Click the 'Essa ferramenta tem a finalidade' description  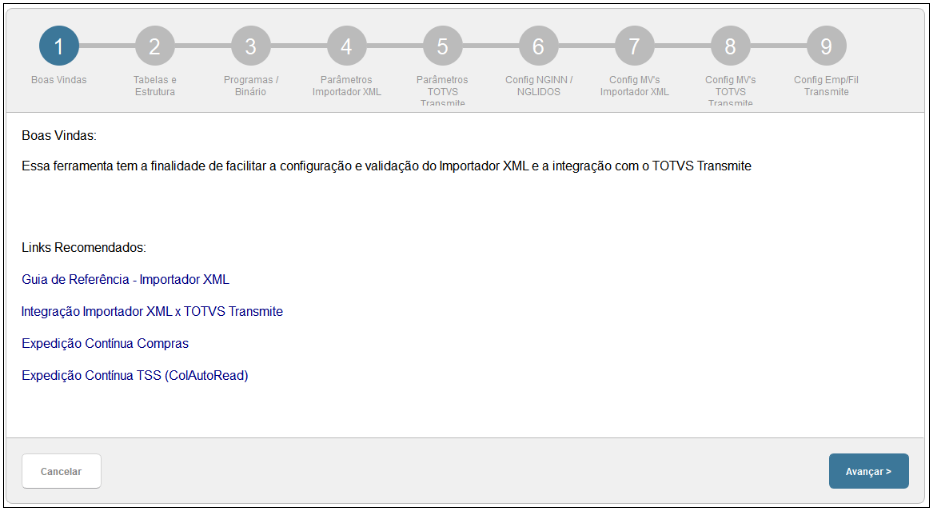click(387, 166)
